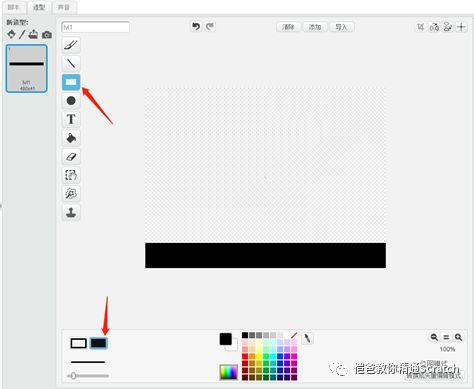The height and width of the screenshot is (389, 474).
Task: Open the 脚本 Scripts tab
Action: pos(14,7)
